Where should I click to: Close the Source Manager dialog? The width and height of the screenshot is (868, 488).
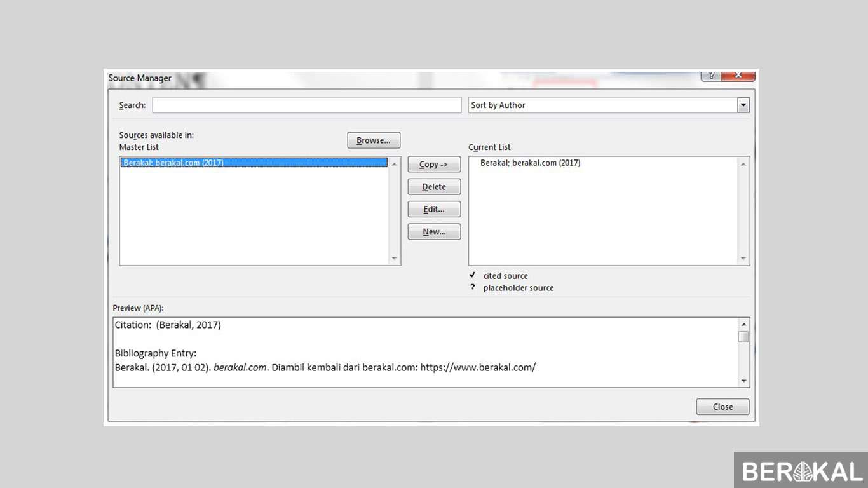(722, 407)
